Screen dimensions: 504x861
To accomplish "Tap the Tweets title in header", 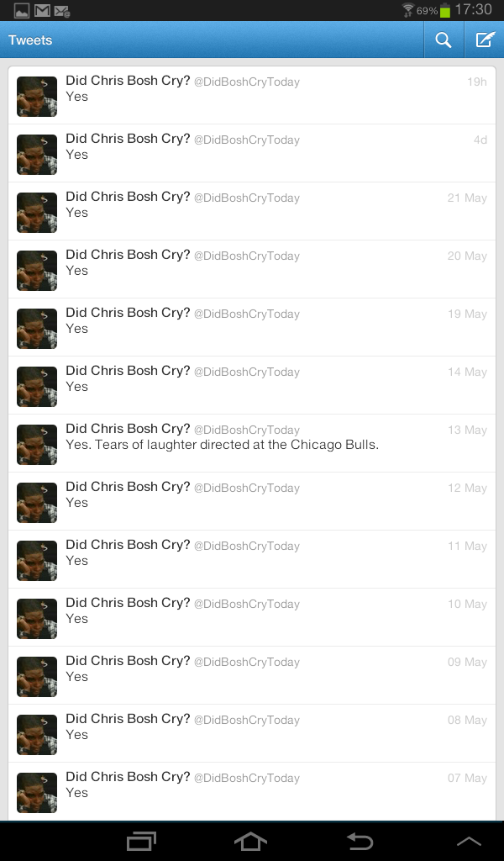I will coord(30,40).
